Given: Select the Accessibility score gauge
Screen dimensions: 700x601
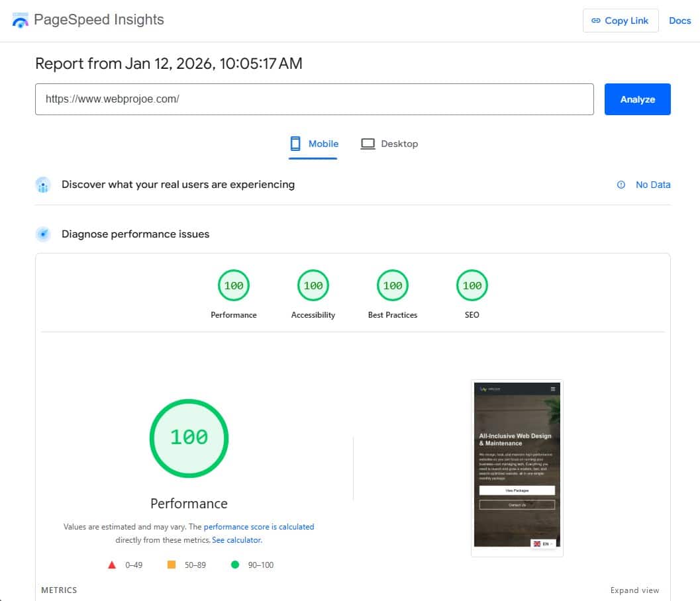Looking at the screenshot, I should click(x=313, y=285).
